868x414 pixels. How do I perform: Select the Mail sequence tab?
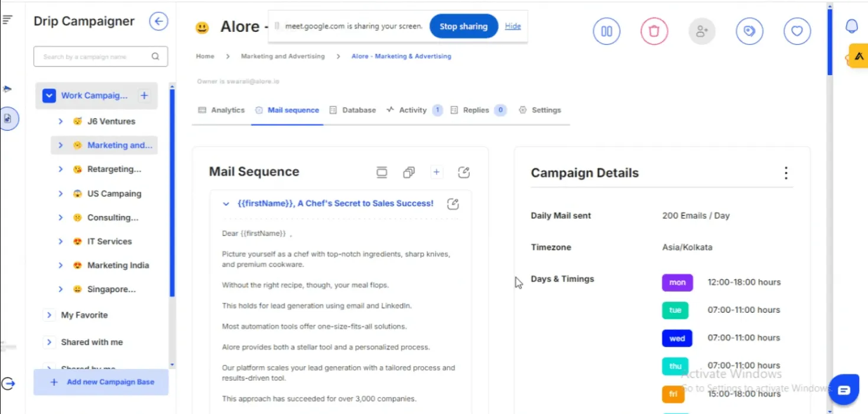coord(287,110)
